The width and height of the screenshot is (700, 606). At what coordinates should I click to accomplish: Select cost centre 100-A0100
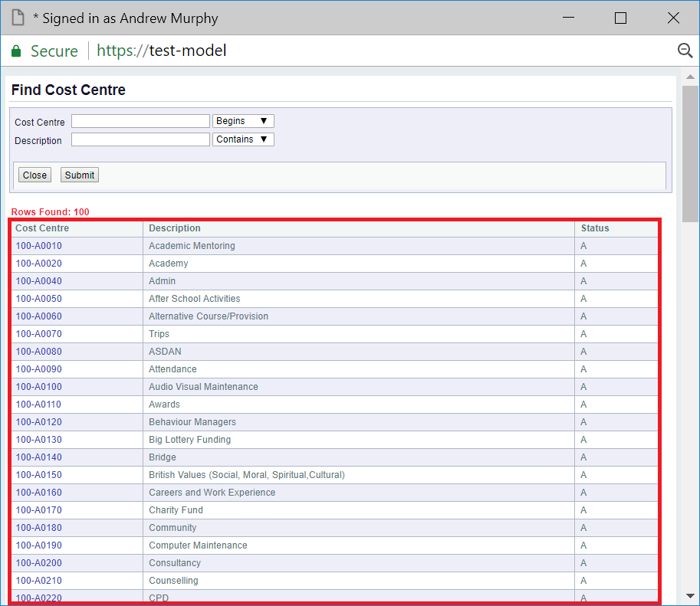pyautogui.click(x=39, y=387)
